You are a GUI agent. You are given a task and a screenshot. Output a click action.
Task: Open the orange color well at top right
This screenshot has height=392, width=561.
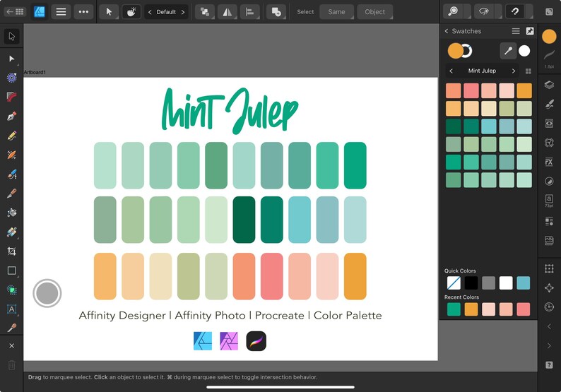549,36
